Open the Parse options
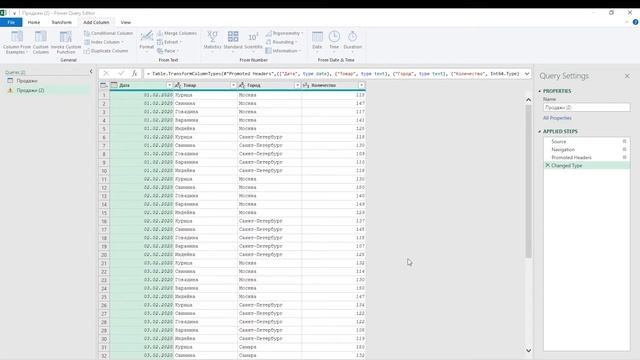 [x=168, y=51]
